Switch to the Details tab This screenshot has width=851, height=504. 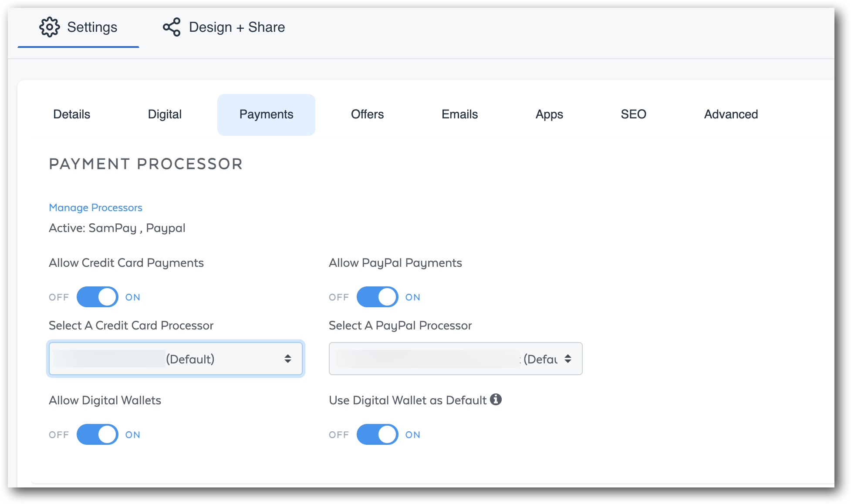pos(71,114)
